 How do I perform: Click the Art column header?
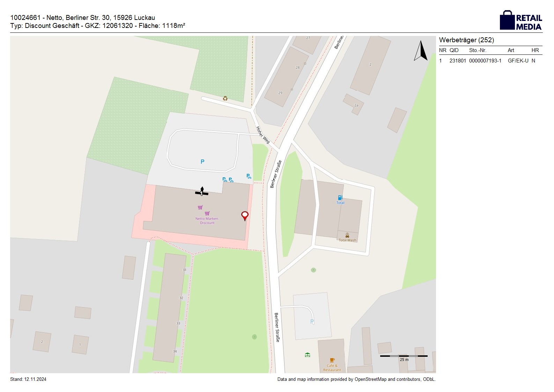click(x=511, y=50)
